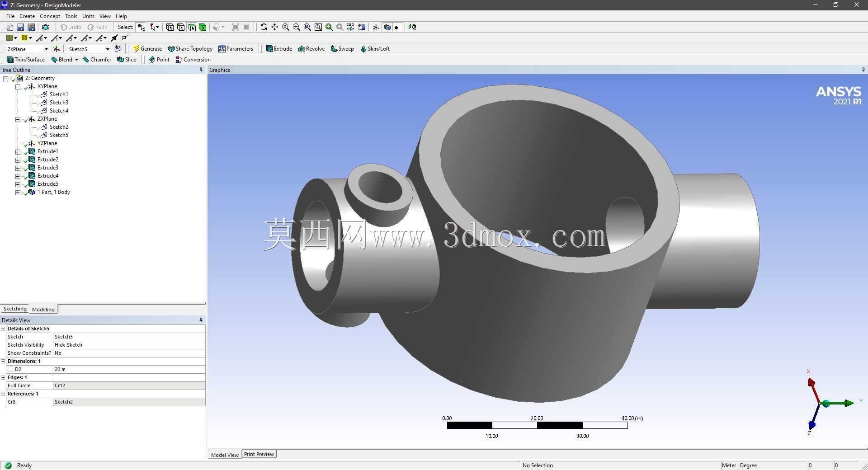The height and width of the screenshot is (470, 868).
Task: Enable the green body selection filter
Action: coord(203,27)
